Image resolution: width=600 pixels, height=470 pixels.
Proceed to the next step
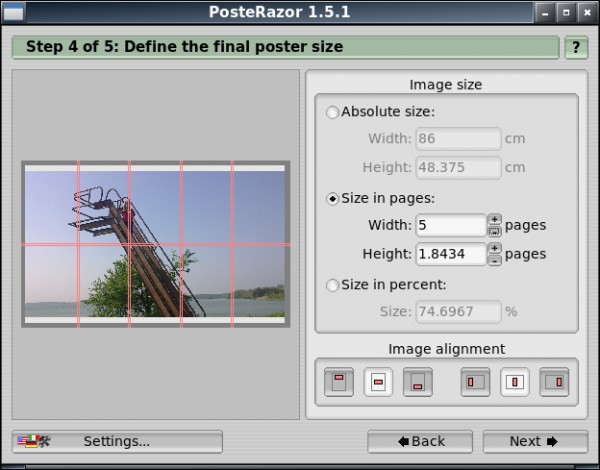535,442
